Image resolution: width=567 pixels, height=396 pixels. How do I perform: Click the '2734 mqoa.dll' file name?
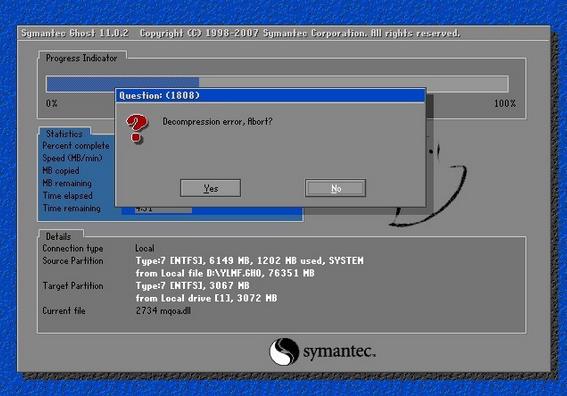pyautogui.click(x=163, y=311)
